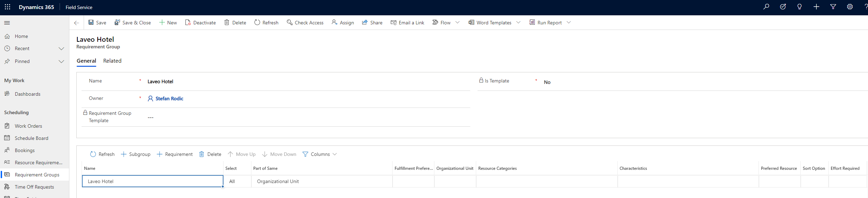Click Move Down in grid toolbar
This screenshot has height=198, width=868.
tap(279, 154)
